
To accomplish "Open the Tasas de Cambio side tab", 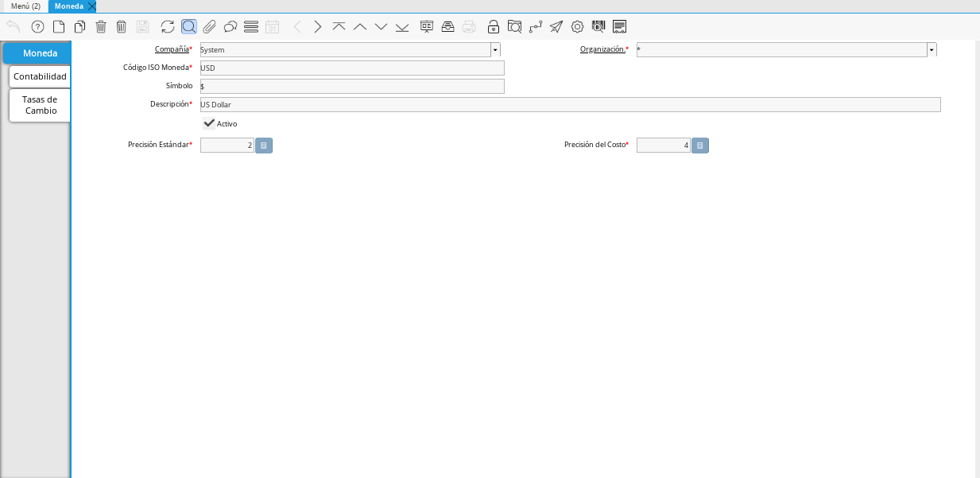I will point(40,105).
